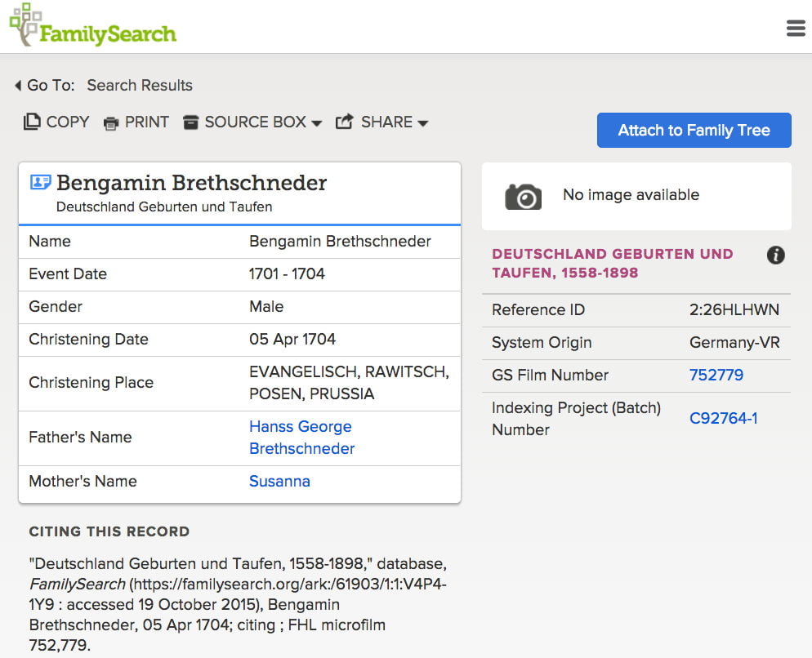This screenshot has height=658, width=812.
Task: Open the Print icon to print this record
Action: click(x=111, y=122)
